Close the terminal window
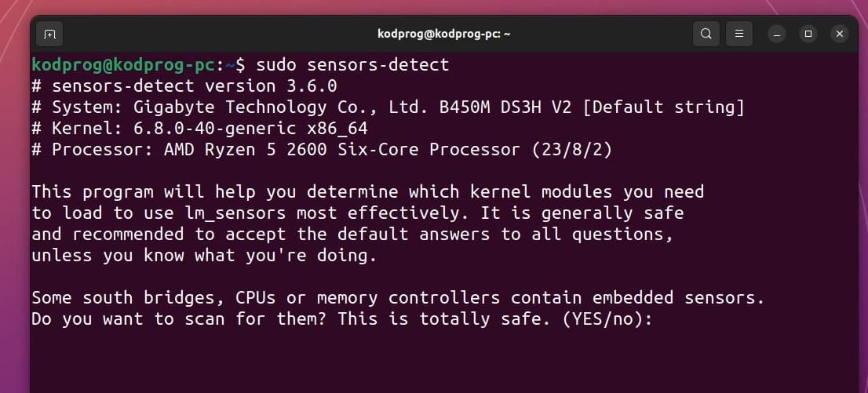The width and height of the screenshot is (868, 393). (x=840, y=35)
